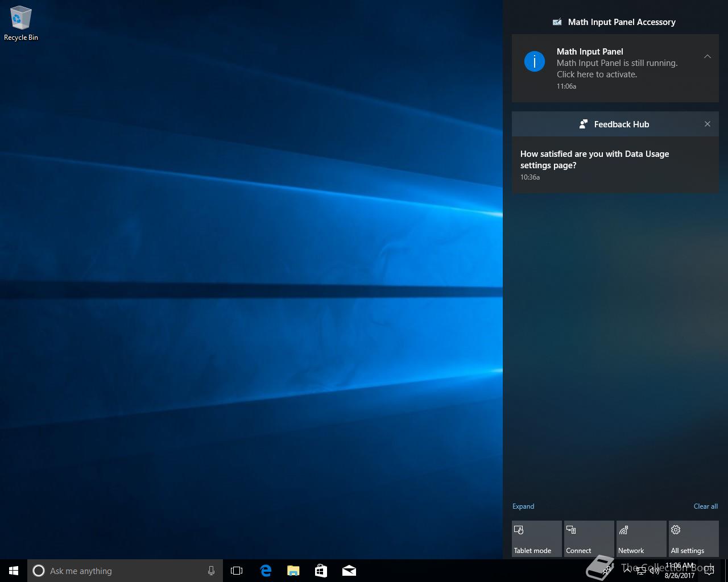Image resolution: width=728 pixels, height=582 pixels.
Task: Open File Explorer from the taskbar
Action: (x=293, y=571)
